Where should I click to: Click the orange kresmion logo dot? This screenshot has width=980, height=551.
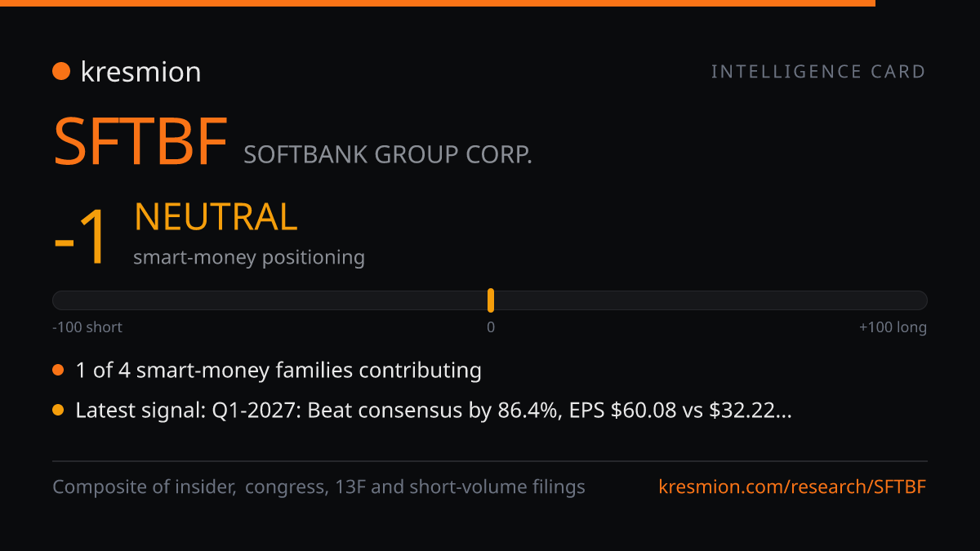point(61,72)
